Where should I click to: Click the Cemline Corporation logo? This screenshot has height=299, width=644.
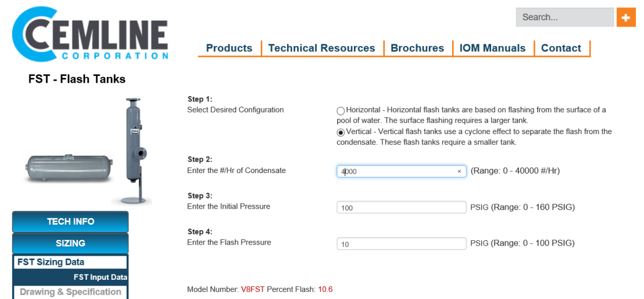90,34
